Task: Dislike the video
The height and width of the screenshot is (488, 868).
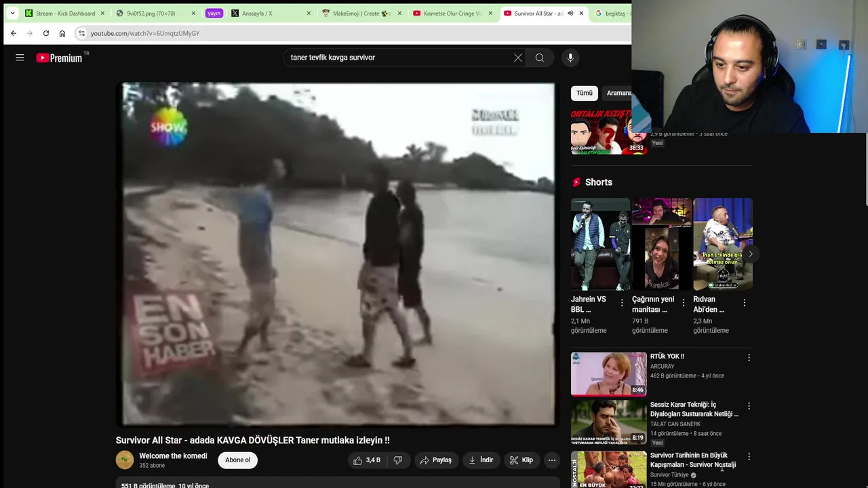Action: pyautogui.click(x=398, y=460)
